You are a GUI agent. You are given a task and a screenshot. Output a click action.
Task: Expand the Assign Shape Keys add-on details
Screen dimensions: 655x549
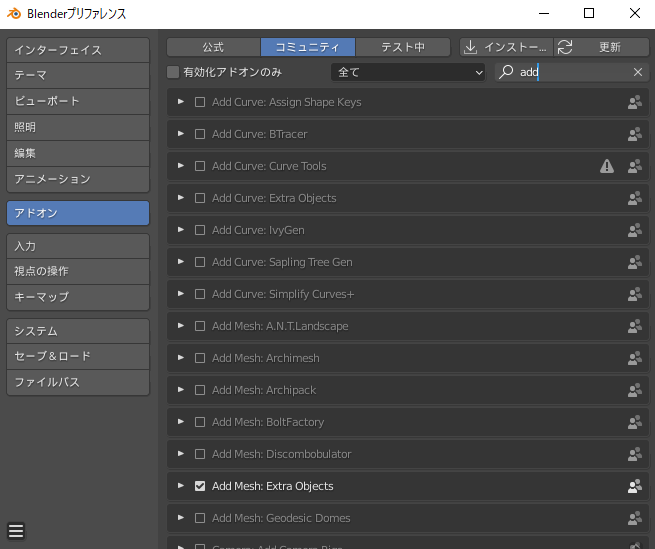click(181, 102)
